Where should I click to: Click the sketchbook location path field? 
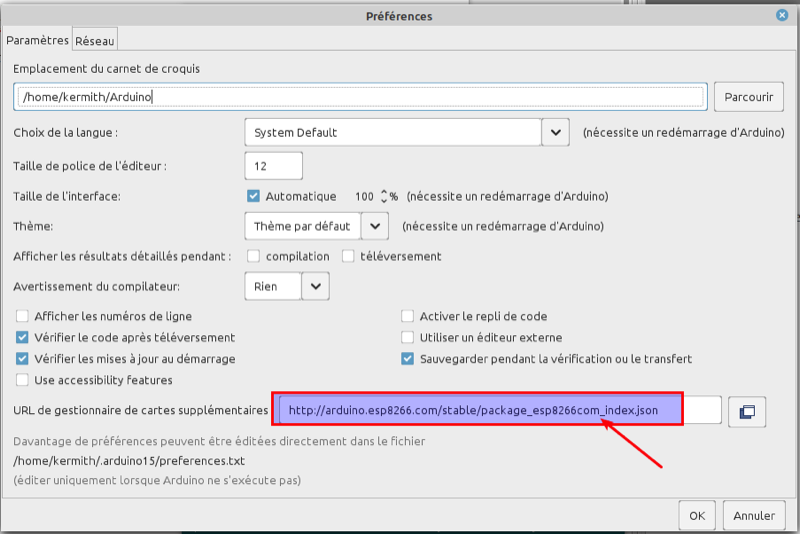[x=361, y=97]
